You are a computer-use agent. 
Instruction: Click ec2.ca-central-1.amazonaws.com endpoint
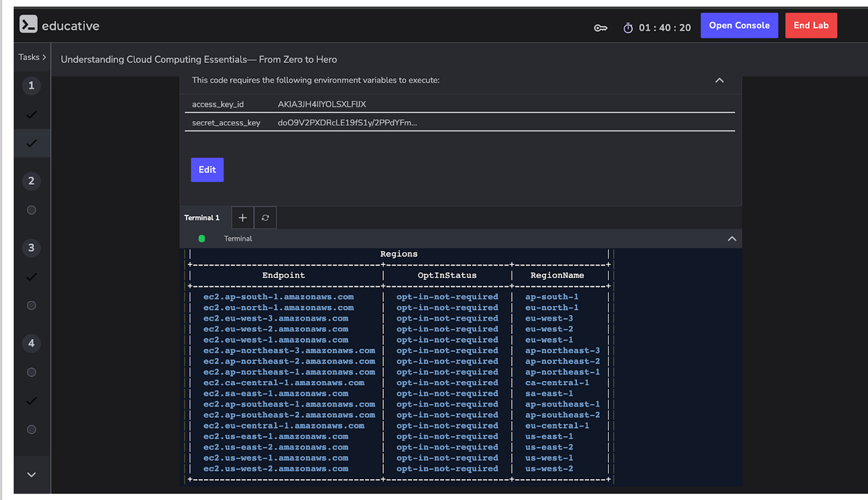coord(284,383)
